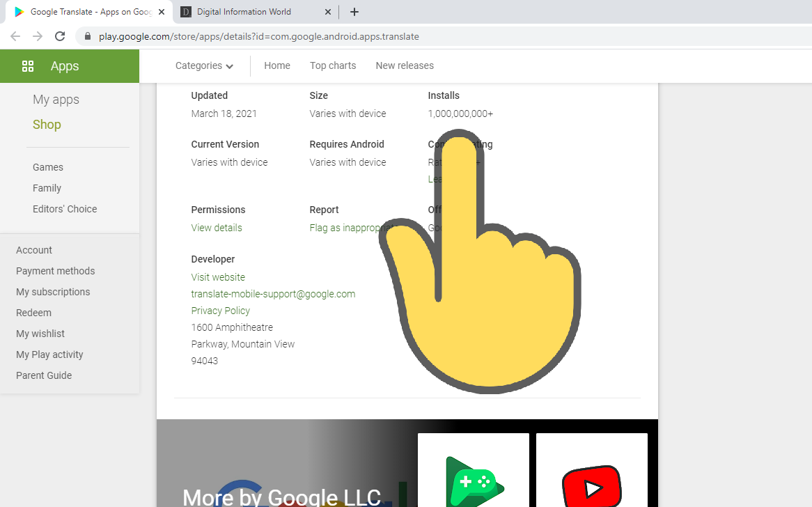
Task: Open Account settings link
Action: (33, 250)
